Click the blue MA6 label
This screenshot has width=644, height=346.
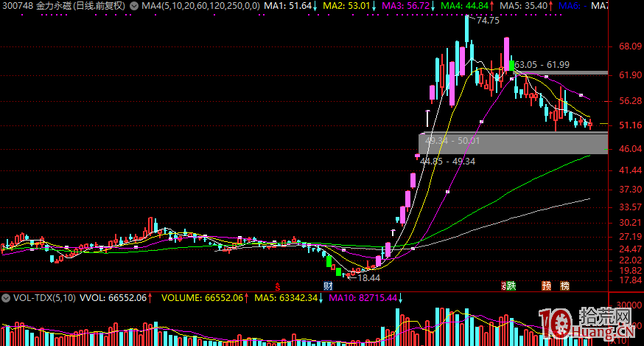point(573,6)
